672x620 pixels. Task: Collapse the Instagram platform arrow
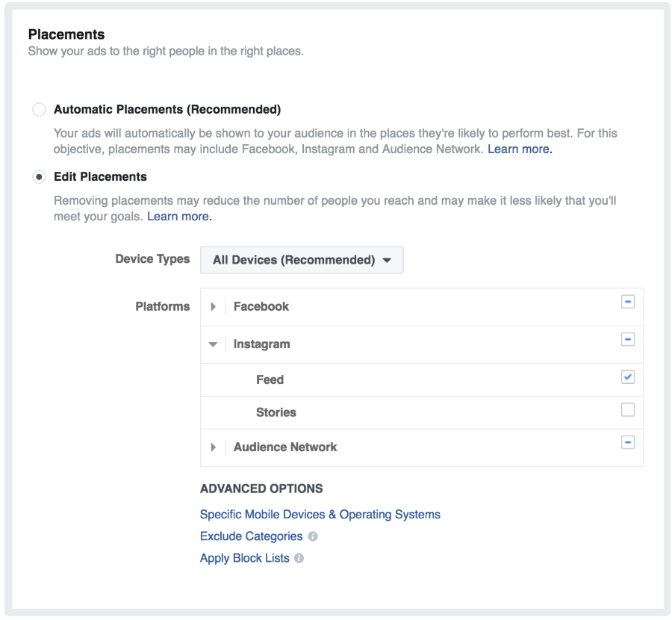click(x=214, y=344)
